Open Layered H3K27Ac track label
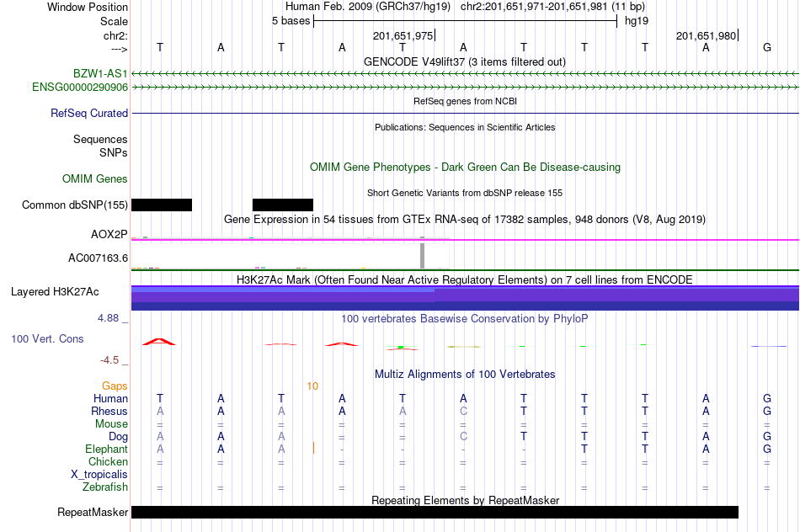The width and height of the screenshot is (800, 532). [55, 292]
